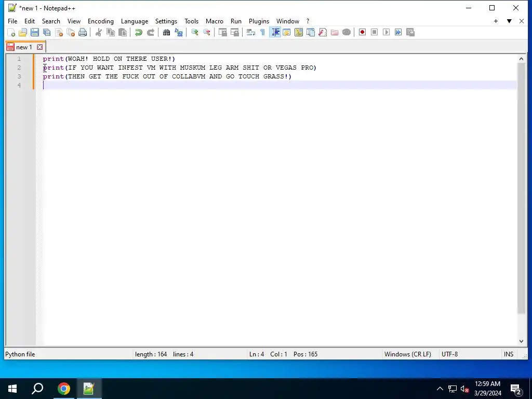Click Windows (CR LF) in status bar
This screenshot has width=532, height=399.
[x=407, y=354]
